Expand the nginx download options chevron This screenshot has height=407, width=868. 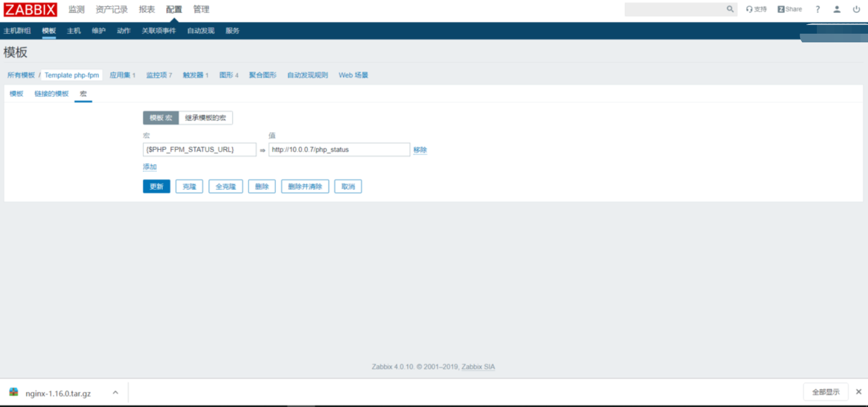(x=115, y=392)
